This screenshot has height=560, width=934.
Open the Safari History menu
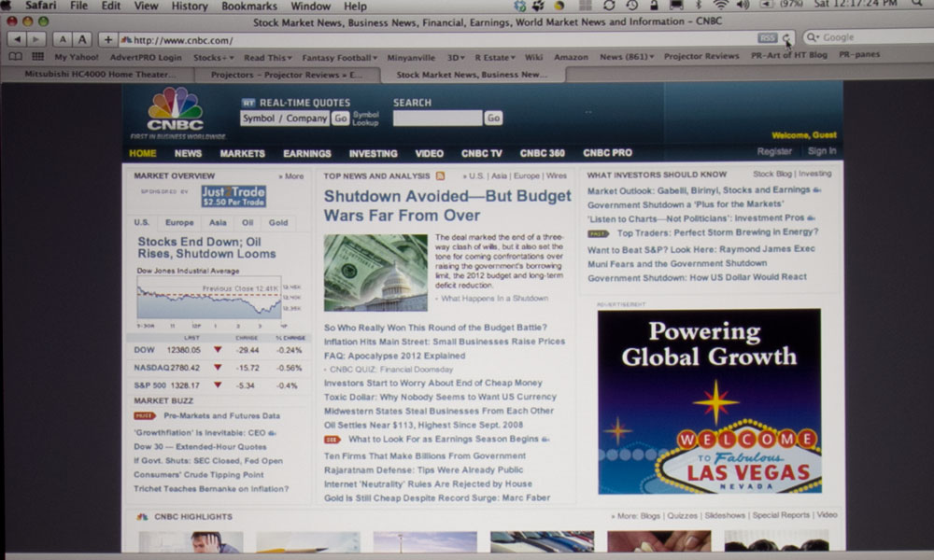click(x=190, y=6)
